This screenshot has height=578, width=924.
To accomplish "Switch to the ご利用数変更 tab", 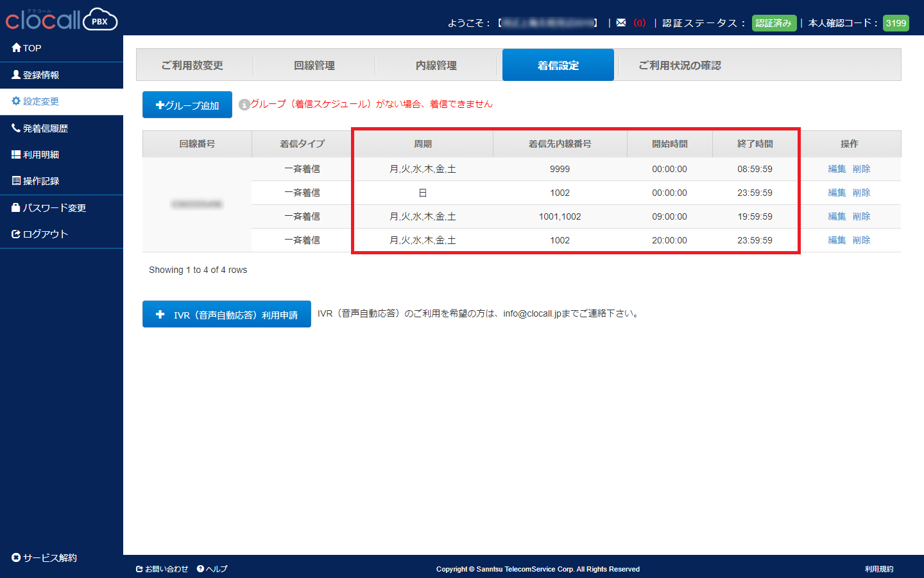I will click(193, 66).
